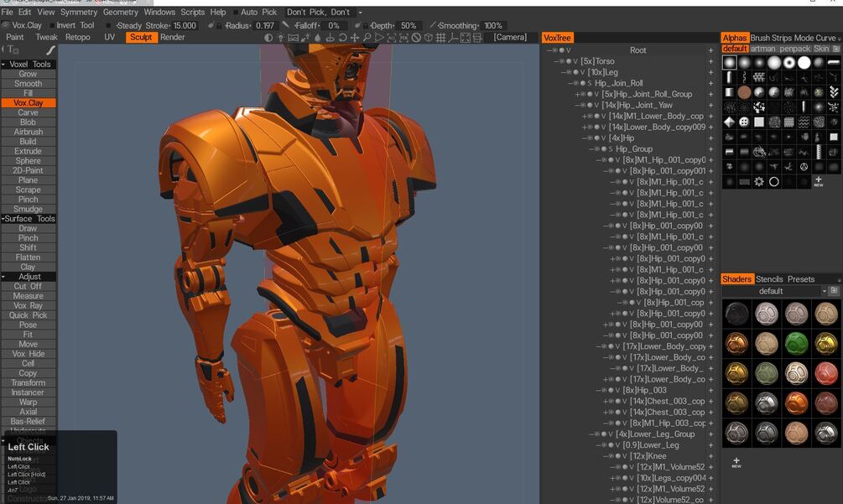Select the Extrude voxel tool
Screen dimensions: 843x504
pos(28,151)
